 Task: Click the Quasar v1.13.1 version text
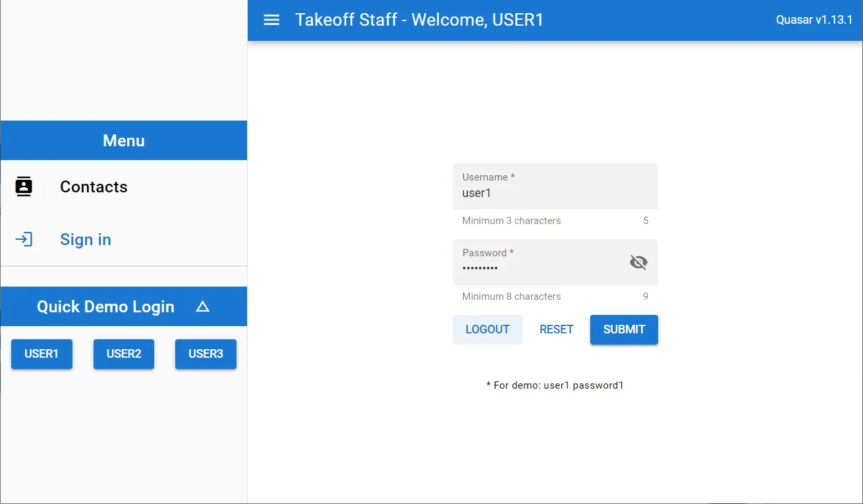coord(814,20)
